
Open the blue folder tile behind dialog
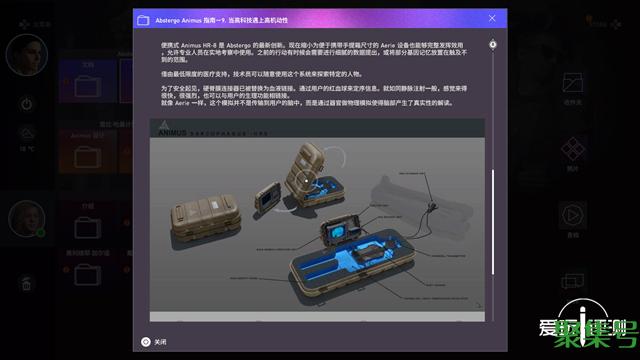pyautogui.click(x=87, y=80)
